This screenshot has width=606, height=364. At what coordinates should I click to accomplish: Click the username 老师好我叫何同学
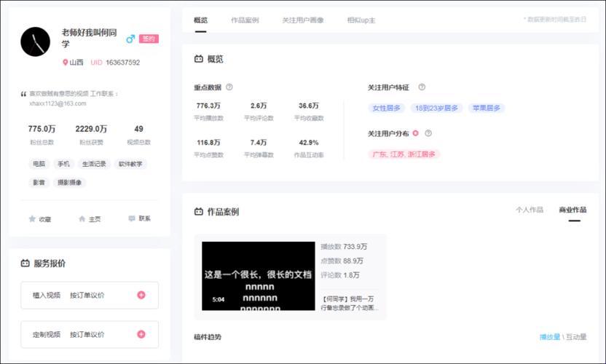click(x=89, y=37)
